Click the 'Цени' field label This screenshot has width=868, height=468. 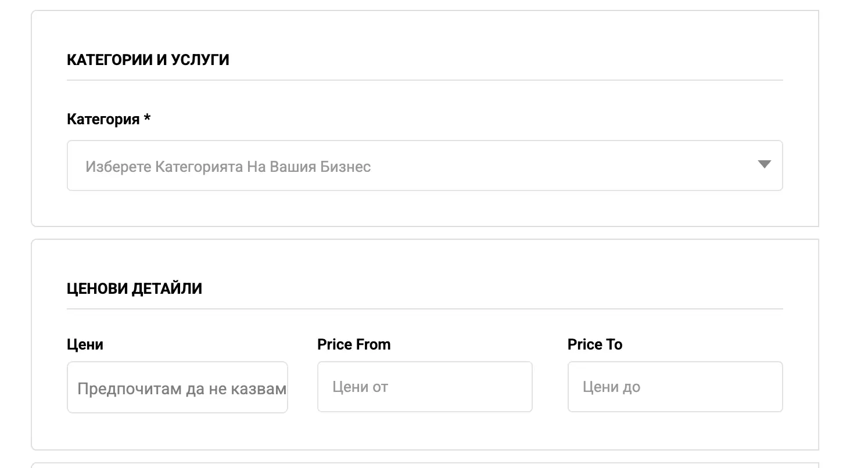[x=85, y=345]
